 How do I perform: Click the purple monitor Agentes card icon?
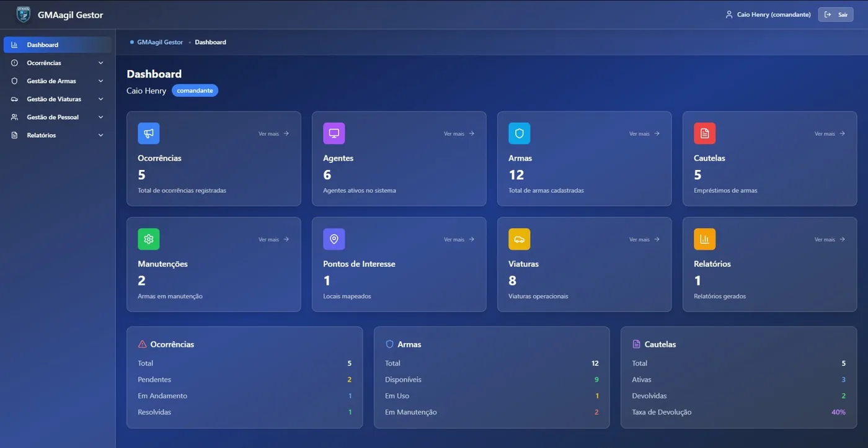[x=334, y=133]
